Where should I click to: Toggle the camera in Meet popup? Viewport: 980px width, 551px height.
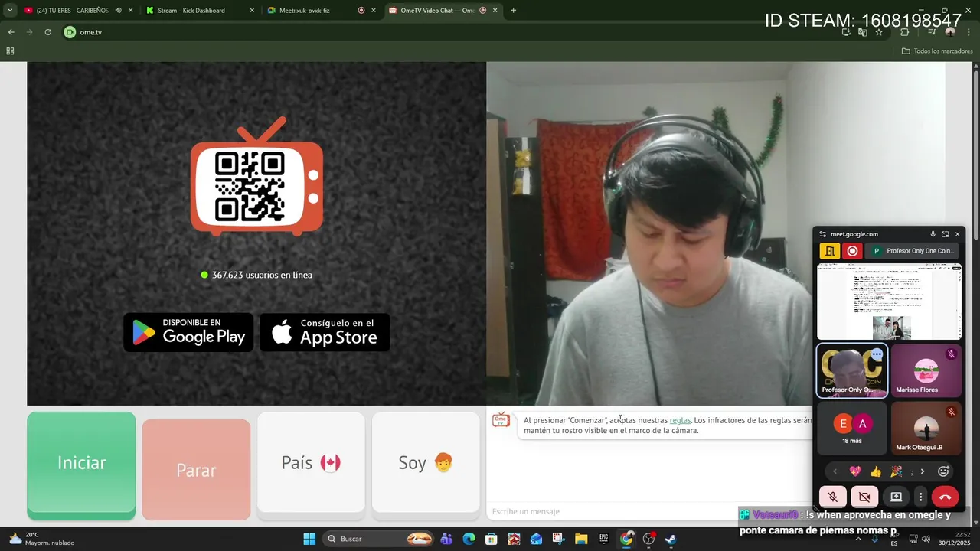point(864,497)
